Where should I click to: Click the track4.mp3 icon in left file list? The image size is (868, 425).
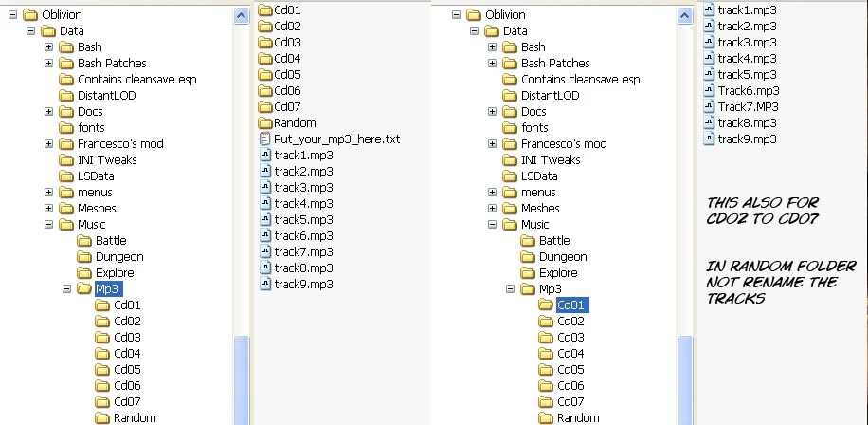point(265,203)
